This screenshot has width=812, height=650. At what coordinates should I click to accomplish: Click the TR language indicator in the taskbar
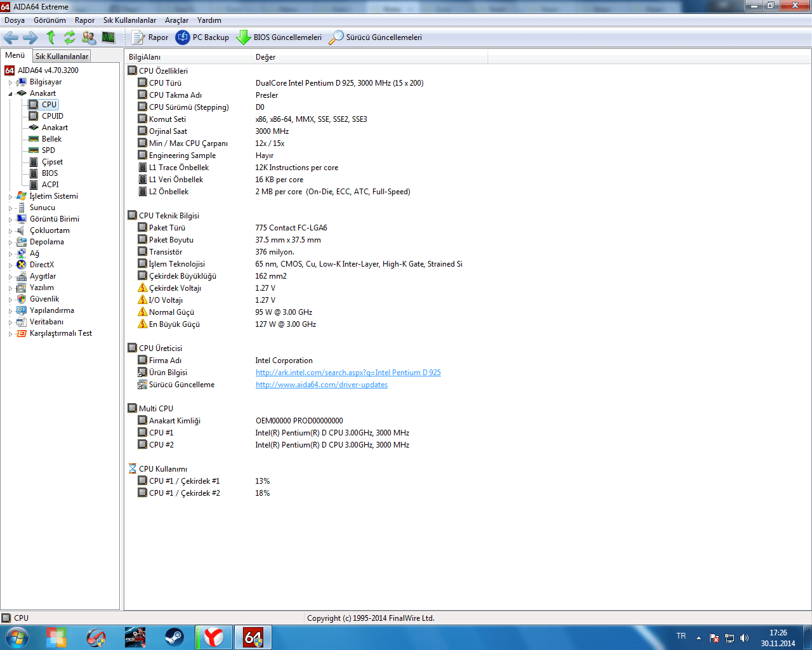point(681,636)
